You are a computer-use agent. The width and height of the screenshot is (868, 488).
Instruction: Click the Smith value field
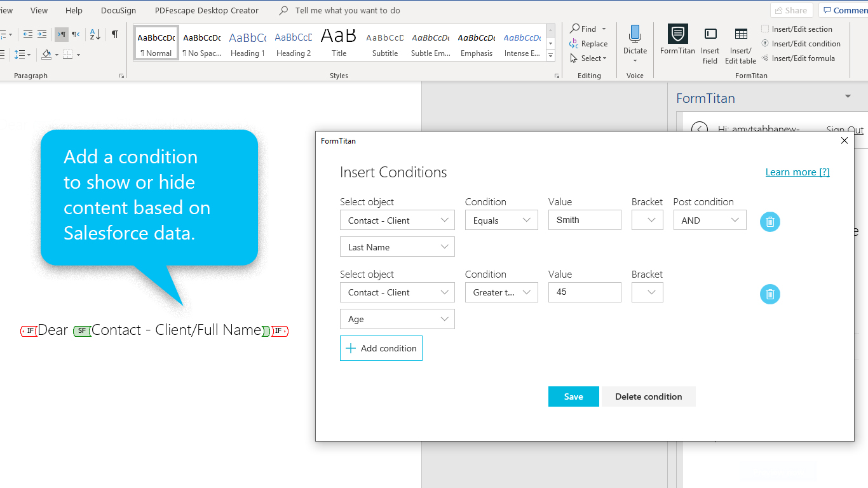pos(585,220)
